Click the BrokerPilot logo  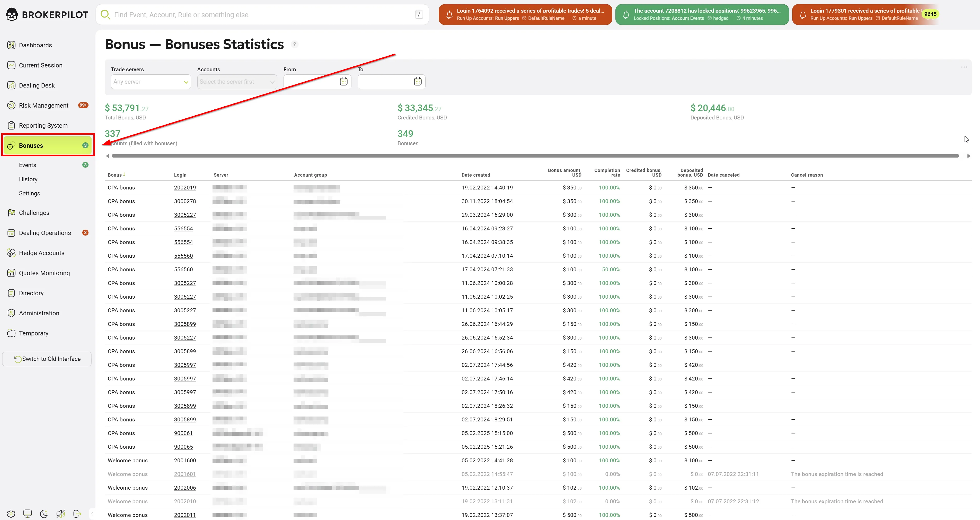point(47,15)
